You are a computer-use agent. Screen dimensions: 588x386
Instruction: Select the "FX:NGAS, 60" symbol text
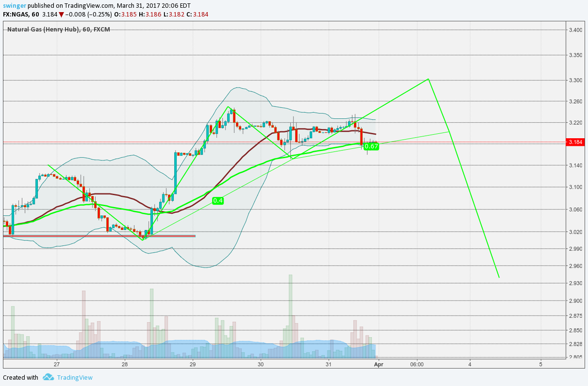tap(20, 15)
